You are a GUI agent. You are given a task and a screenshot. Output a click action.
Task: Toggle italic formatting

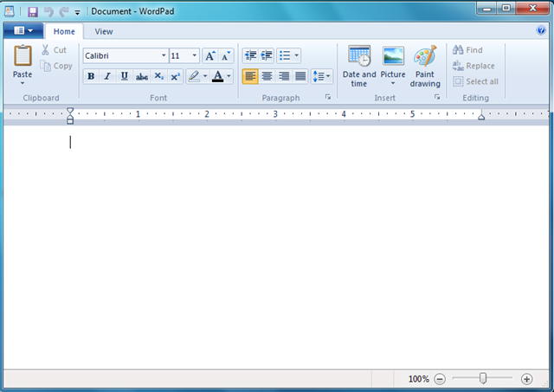(107, 76)
